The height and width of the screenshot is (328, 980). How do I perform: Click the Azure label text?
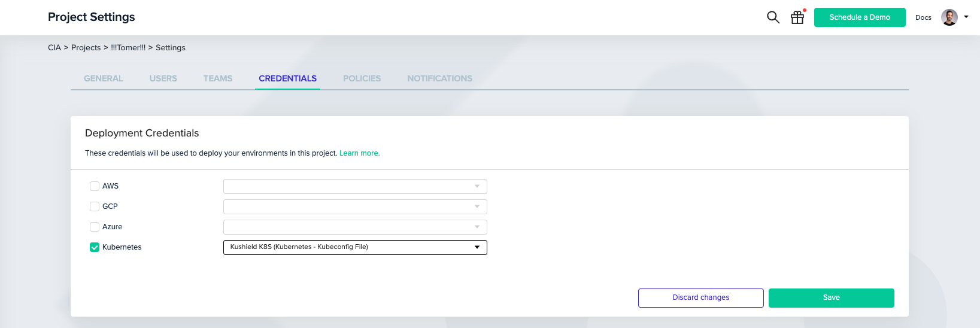113,227
